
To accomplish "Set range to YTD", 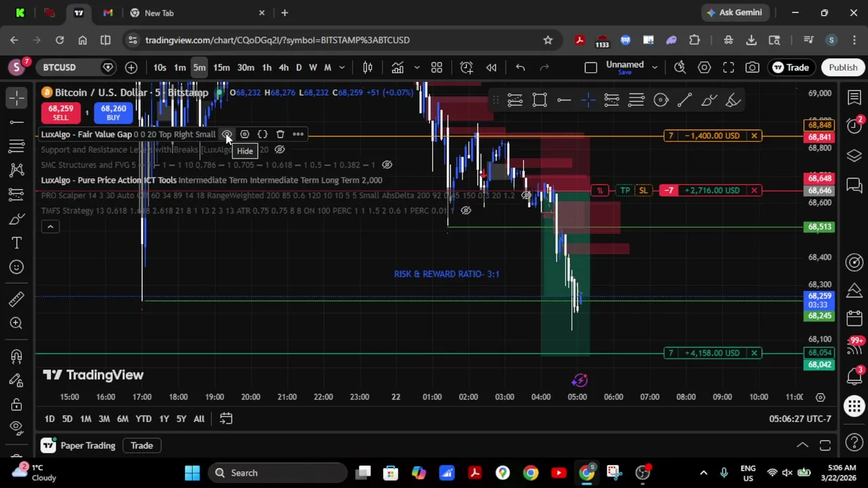I will [143, 419].
